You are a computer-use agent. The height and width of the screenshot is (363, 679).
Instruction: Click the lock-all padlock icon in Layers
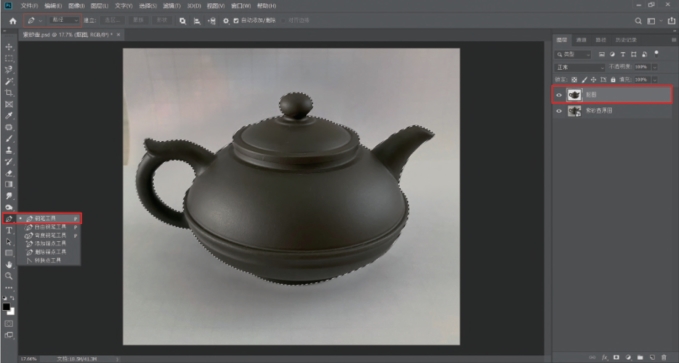[x=613, y=80]
